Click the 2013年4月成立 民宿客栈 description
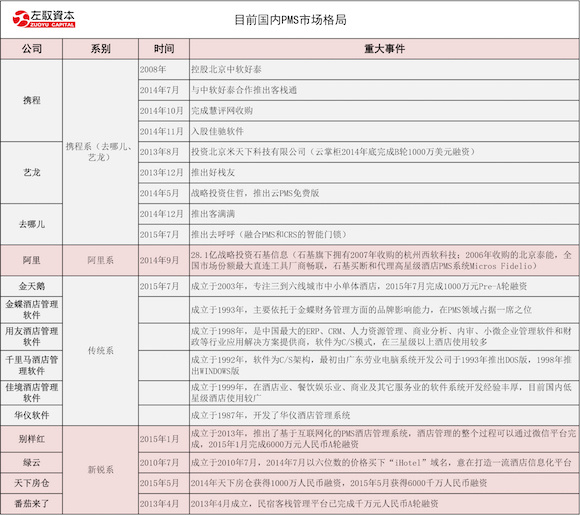This screenshot has width=580, height=515. pyautogui.click(x=315, y=504)
